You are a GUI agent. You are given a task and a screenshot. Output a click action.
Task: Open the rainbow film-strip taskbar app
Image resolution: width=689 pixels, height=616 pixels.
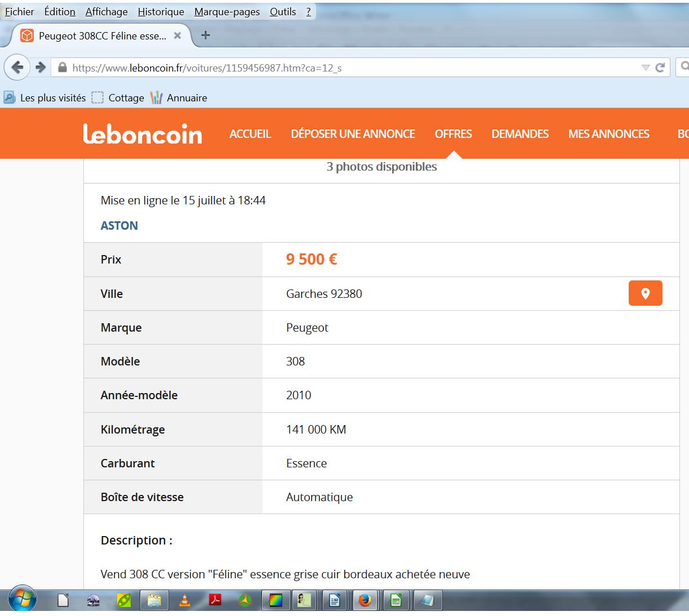275,601
